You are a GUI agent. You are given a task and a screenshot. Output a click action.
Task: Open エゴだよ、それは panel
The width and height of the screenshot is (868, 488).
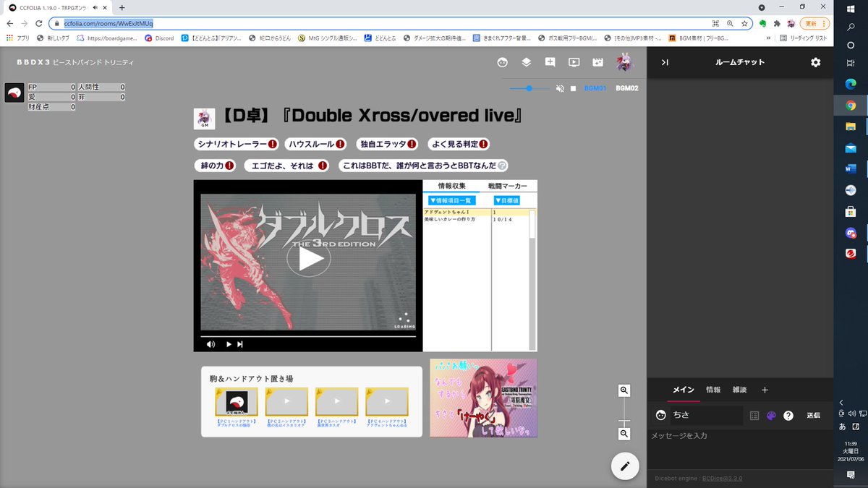286,166
